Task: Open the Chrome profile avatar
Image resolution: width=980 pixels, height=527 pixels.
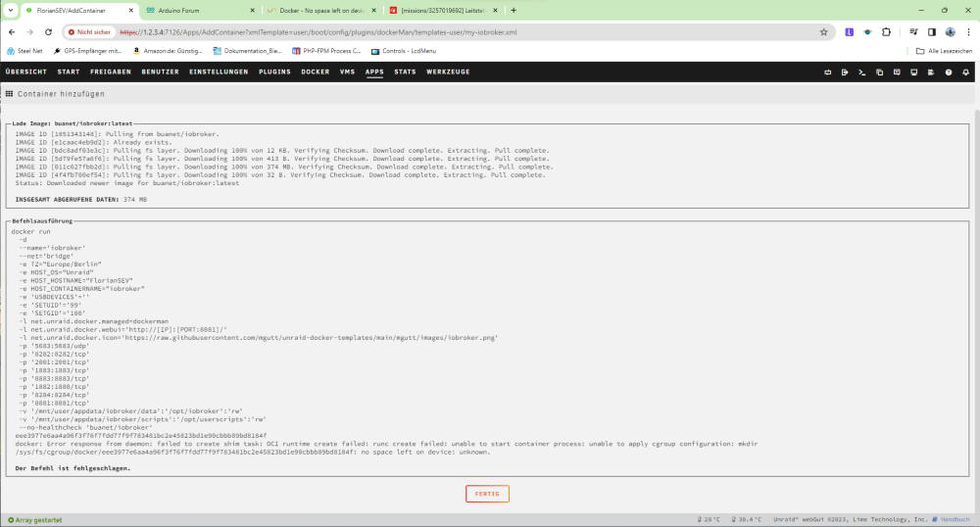Action: [950, 32]
